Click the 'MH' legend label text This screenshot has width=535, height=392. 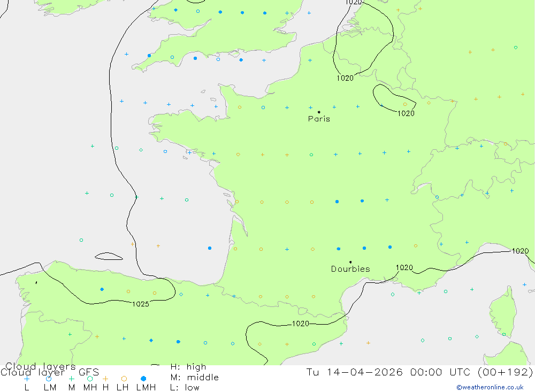click(x=90, y=388)
